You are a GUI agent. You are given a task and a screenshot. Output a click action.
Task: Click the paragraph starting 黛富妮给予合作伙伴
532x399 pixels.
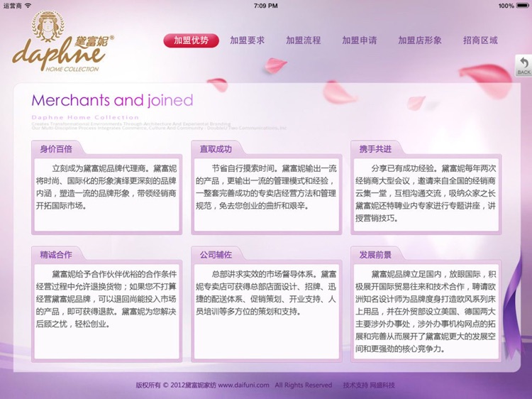tap(106, 299)
